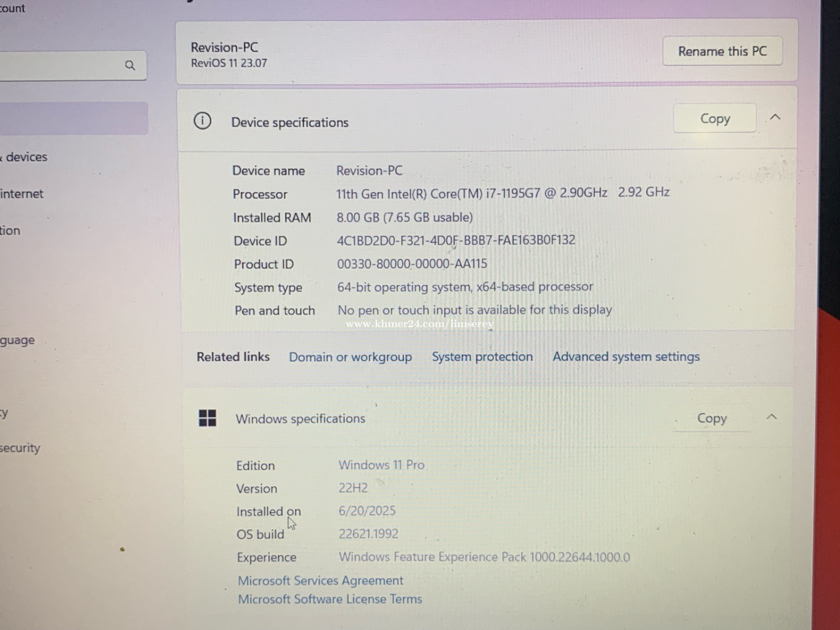The width and height of the screenshot is (840, 630).
Task: Click the search magnifier icon in sidebar
Action: point(130,65)
